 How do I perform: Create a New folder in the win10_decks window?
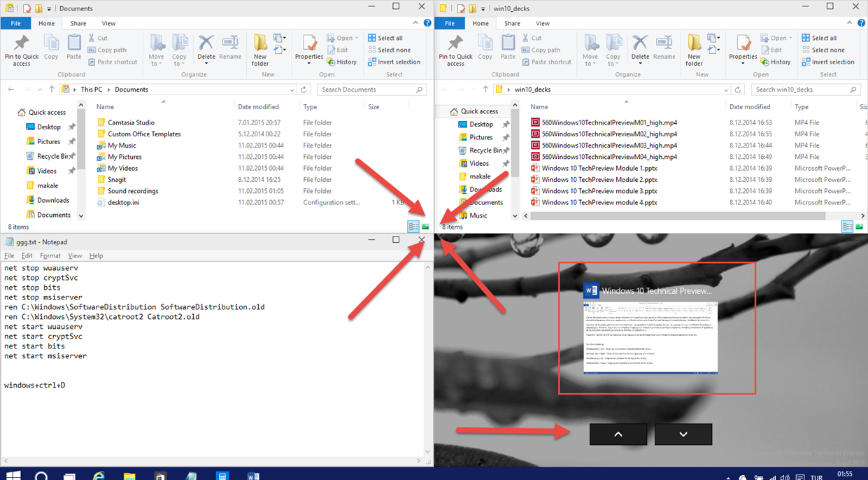694,50
